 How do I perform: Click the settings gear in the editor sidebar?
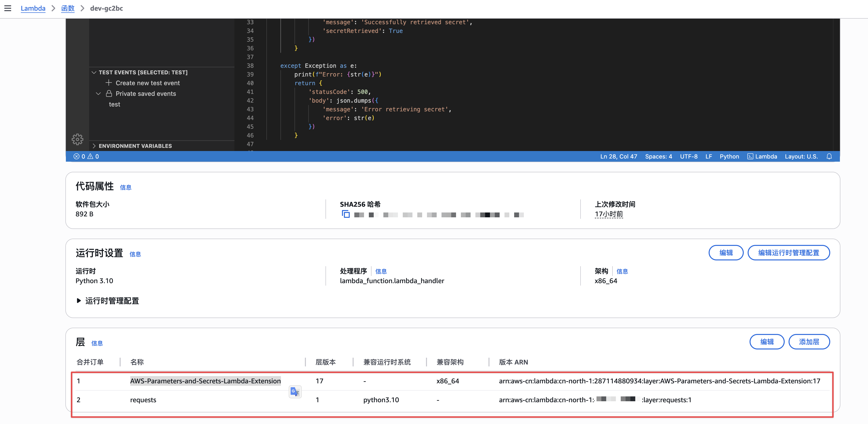pos(77,139)
